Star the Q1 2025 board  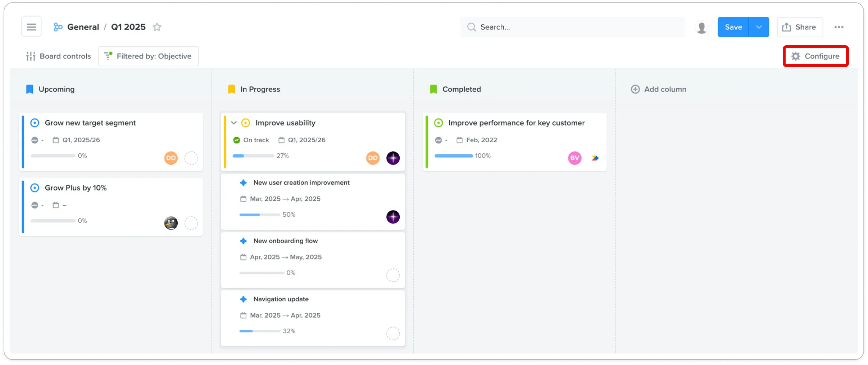157,27
